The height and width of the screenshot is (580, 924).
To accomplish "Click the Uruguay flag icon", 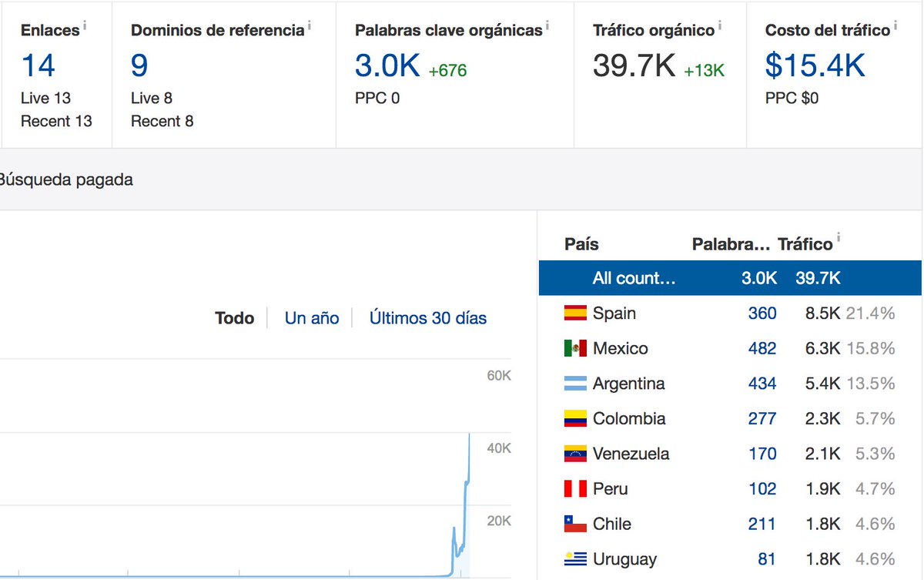I will click(576, 558).
